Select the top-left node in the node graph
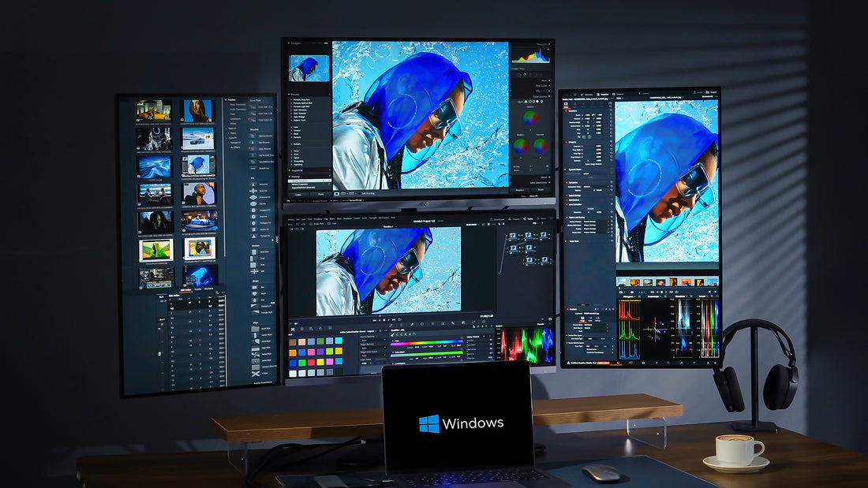The image size is (868, 488). point(513,234)
